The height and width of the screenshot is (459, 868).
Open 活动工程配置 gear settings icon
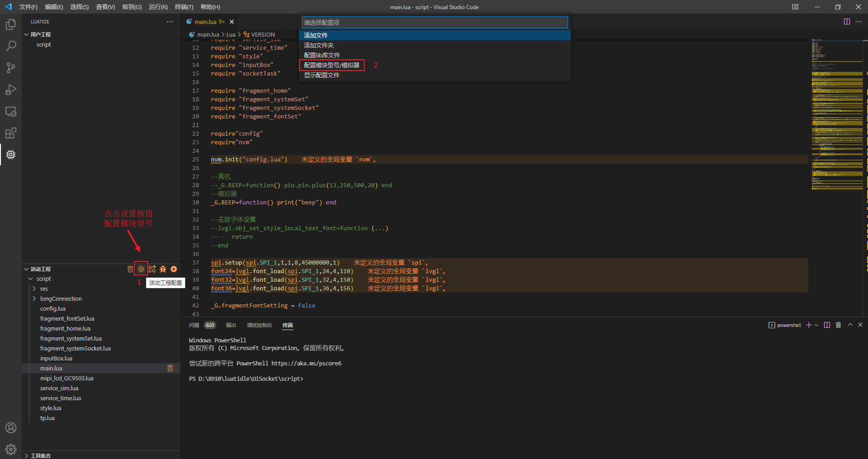[141, 269]
